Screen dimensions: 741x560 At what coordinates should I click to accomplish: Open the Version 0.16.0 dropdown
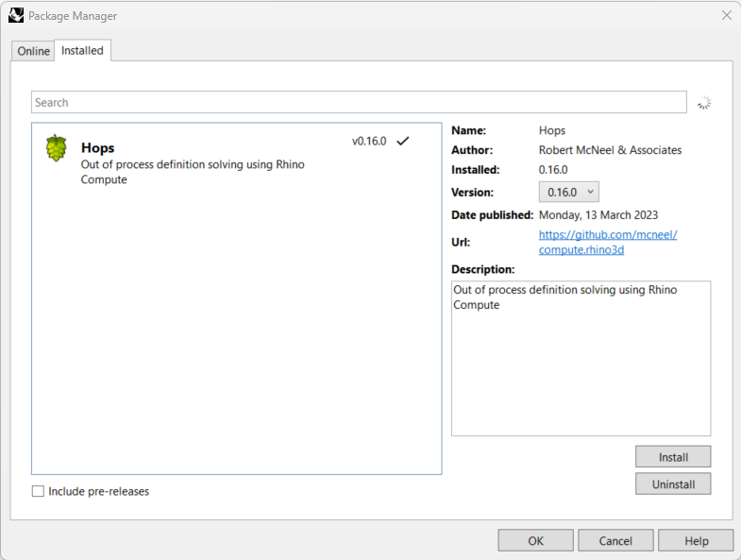pyautogui.click(x=568, y=192)
